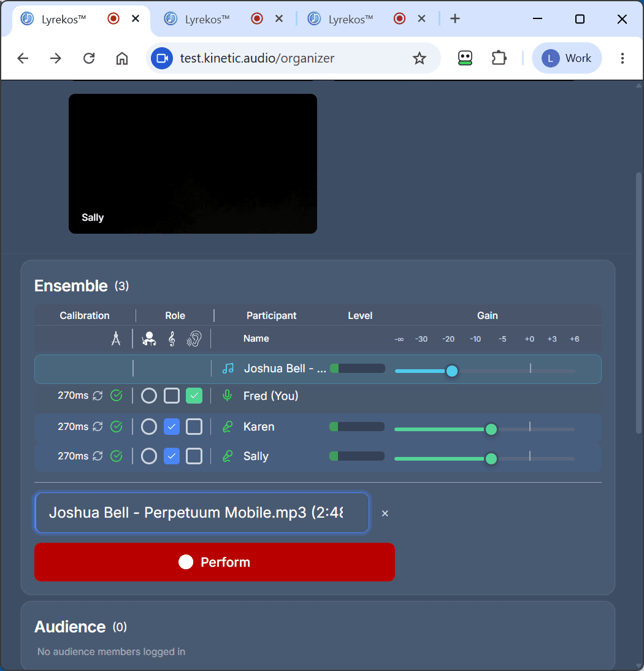Click the microphone icon beside Karen
Screen dimensions: 644x671
tap(228, 427)
